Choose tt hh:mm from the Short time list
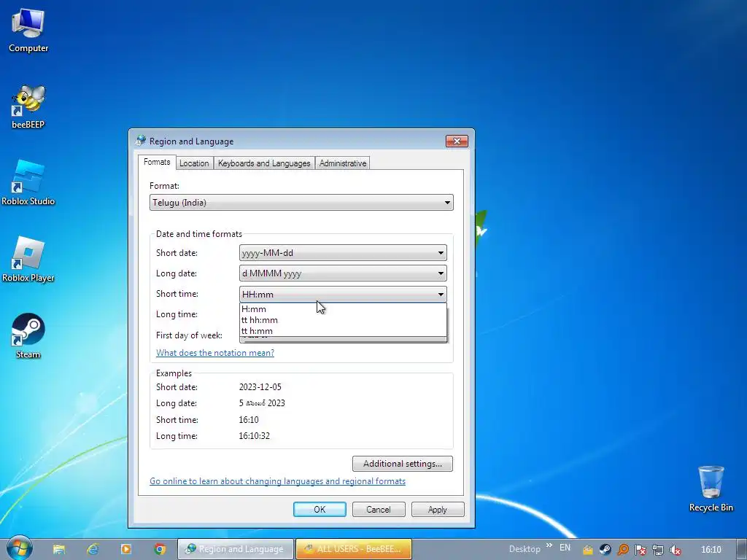The width and height of the screenshot is (747, 560). click(343, 320)
